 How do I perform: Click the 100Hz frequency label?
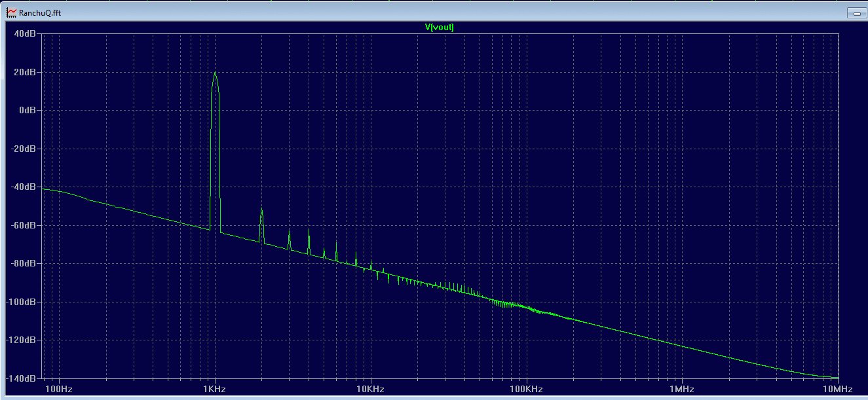click(x=59, y=390)
